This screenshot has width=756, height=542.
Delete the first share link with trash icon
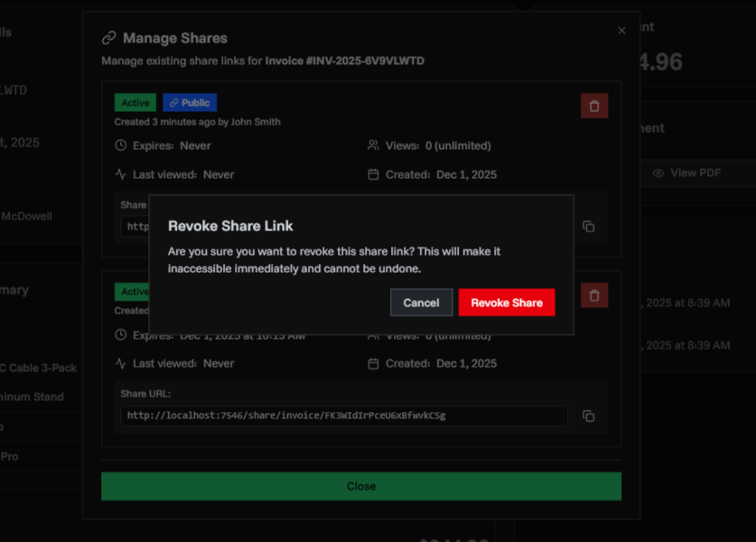(593, 105)
